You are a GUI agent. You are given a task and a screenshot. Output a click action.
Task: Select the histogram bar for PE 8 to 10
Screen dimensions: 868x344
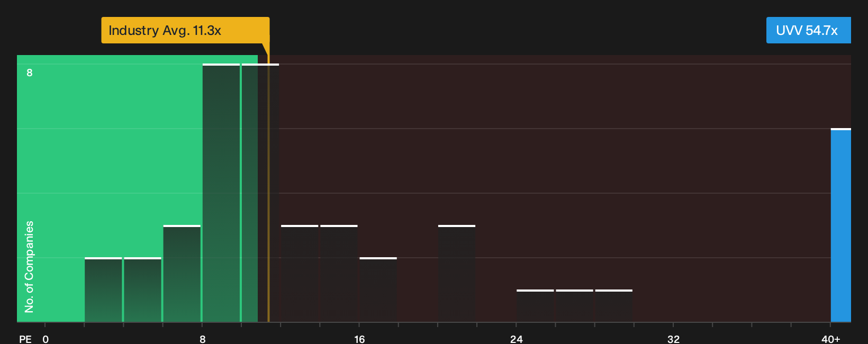(x=221, y=193)
